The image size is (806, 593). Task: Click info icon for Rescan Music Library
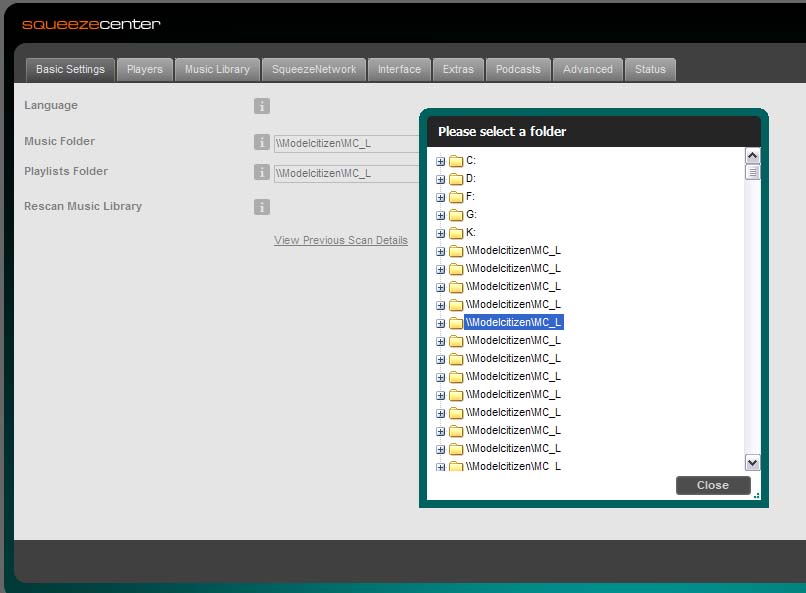pyautogui.click(x=262, y=207)
